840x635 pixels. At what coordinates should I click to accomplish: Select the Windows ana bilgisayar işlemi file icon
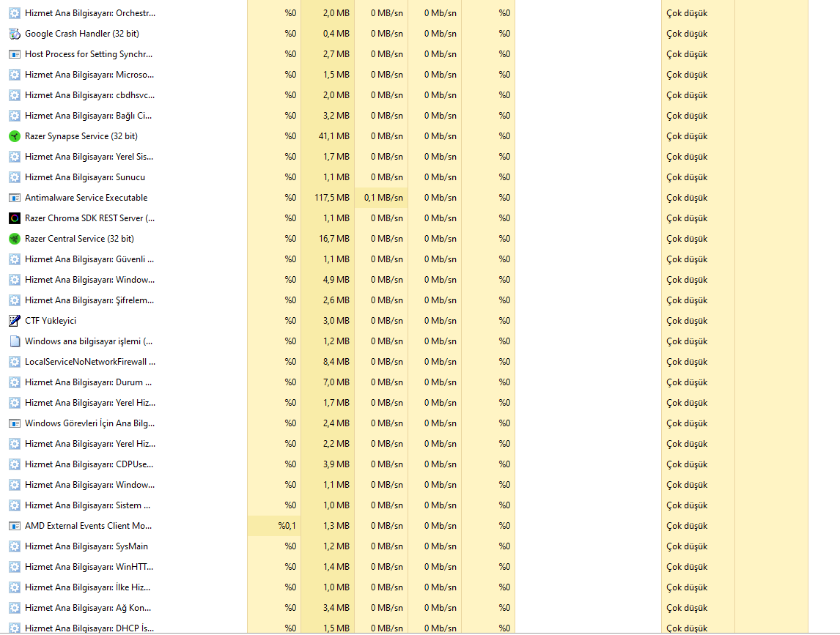click(x=15, y=341)
